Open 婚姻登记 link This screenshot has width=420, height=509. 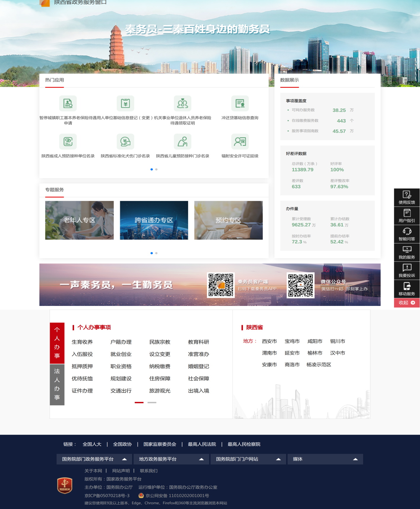point(199,366)
